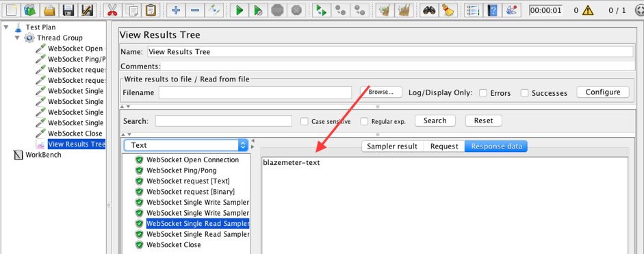Select Thread Group in the tree

point(60,38)
